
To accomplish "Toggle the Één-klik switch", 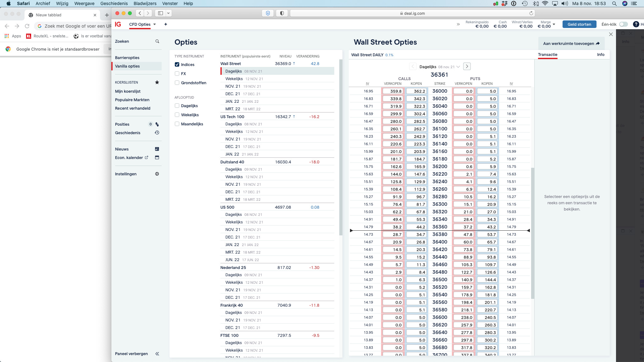I will click(x=623, y=24).
